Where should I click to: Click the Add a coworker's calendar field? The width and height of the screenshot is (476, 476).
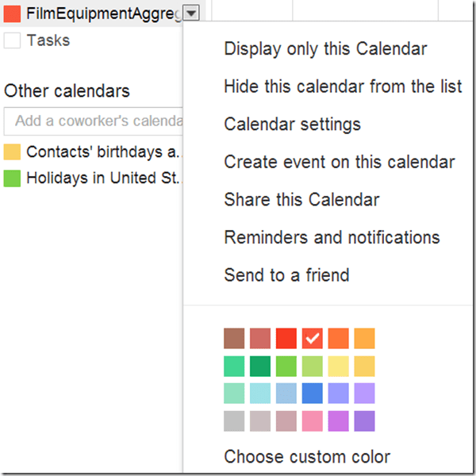click(94, 121)
